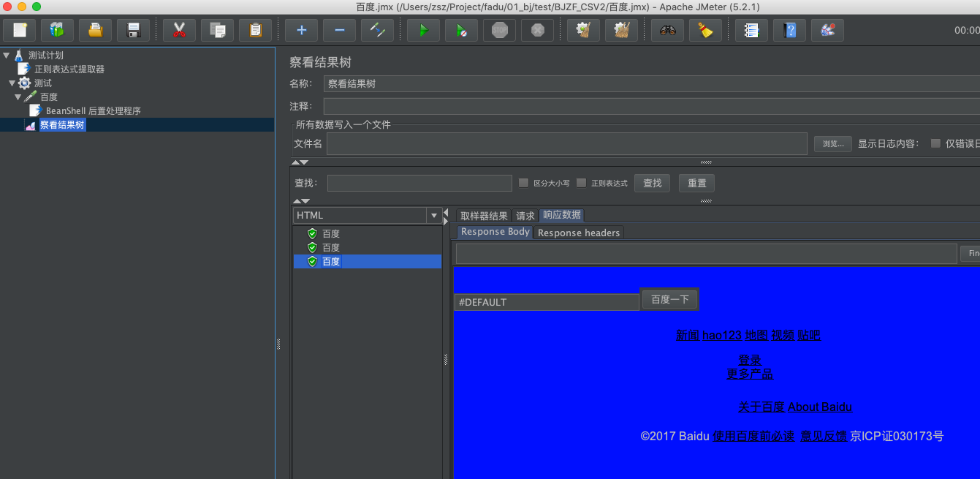Screen dimensions: 980x479
Task: Open the Function Helper list icon
Action: (751, 30)
